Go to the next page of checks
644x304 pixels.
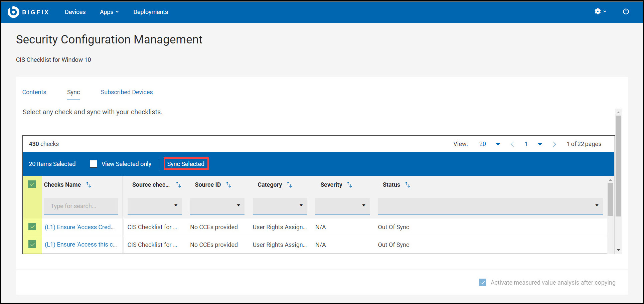[554, 144]
